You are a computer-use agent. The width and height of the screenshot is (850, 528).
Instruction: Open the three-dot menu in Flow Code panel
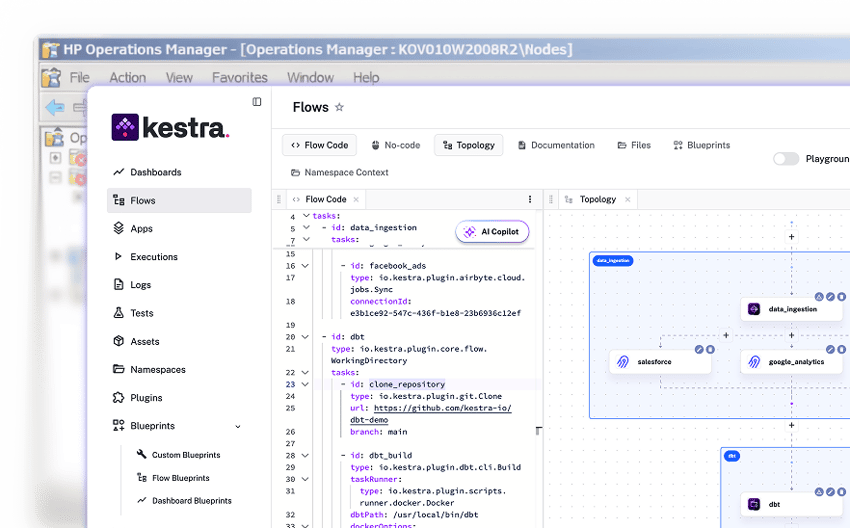[x=530, y=199]
